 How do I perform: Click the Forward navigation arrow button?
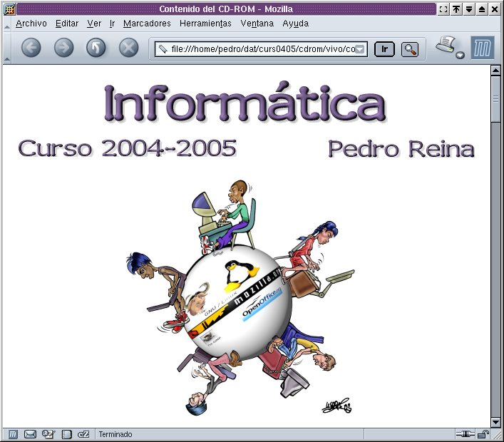coord(63,48)
